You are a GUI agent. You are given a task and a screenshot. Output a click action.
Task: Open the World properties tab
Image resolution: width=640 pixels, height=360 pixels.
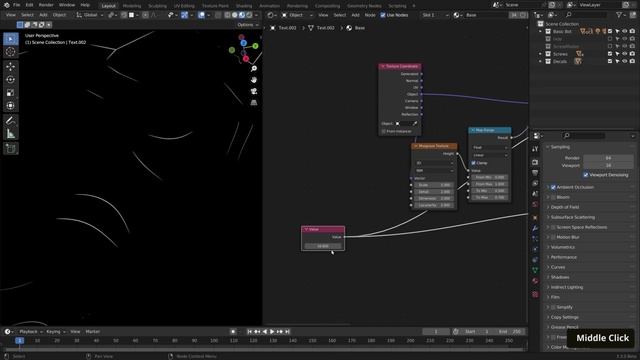(535, 205)
